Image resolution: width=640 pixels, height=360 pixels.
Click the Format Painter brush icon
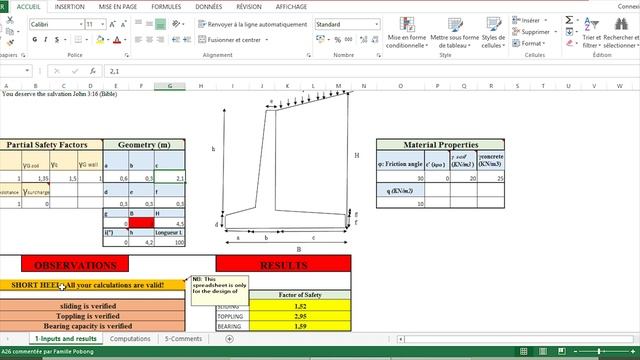click(10, 42)
